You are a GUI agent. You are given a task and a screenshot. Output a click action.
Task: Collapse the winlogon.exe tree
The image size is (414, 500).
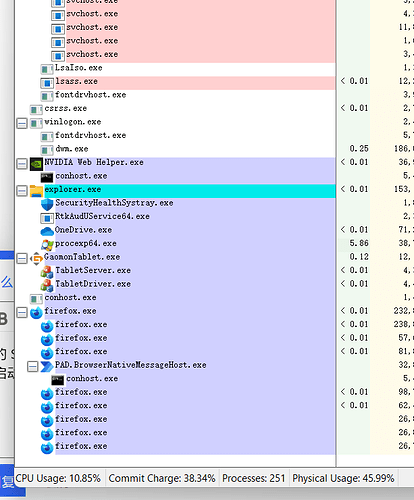click(22, 124)
